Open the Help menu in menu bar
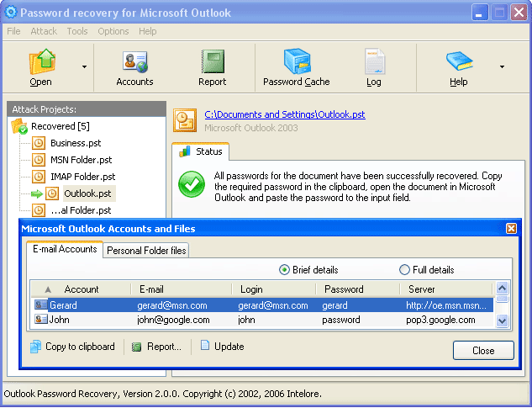Image resolution: width=532 pixels, height=408 pixels. [148, 31]
